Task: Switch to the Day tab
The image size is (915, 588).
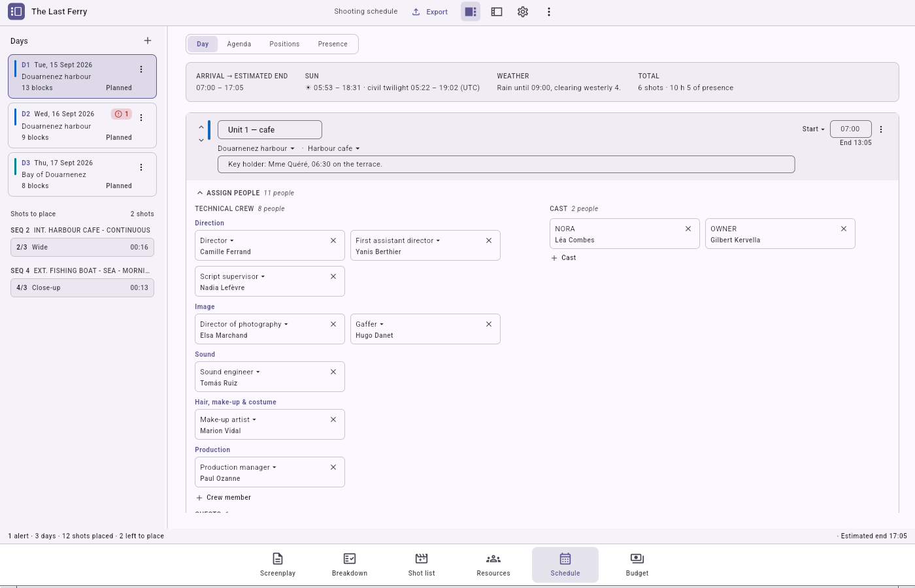Action: click(x=203, y=44)
